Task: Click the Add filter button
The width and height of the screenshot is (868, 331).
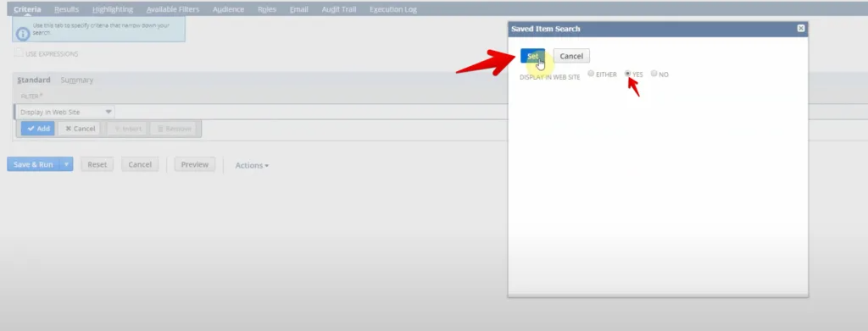Action: click(x=38, y=129)
